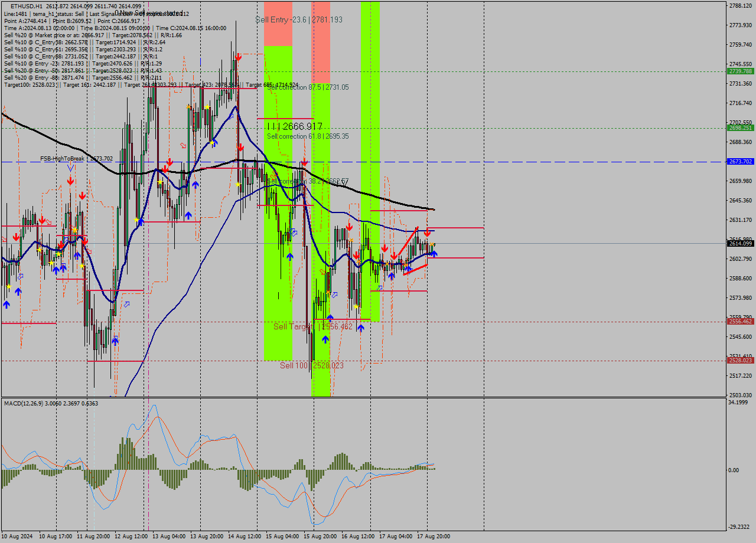Select the 'I I I 2666.917' chart label
The image size is (756, 543).
click(295, 126)
